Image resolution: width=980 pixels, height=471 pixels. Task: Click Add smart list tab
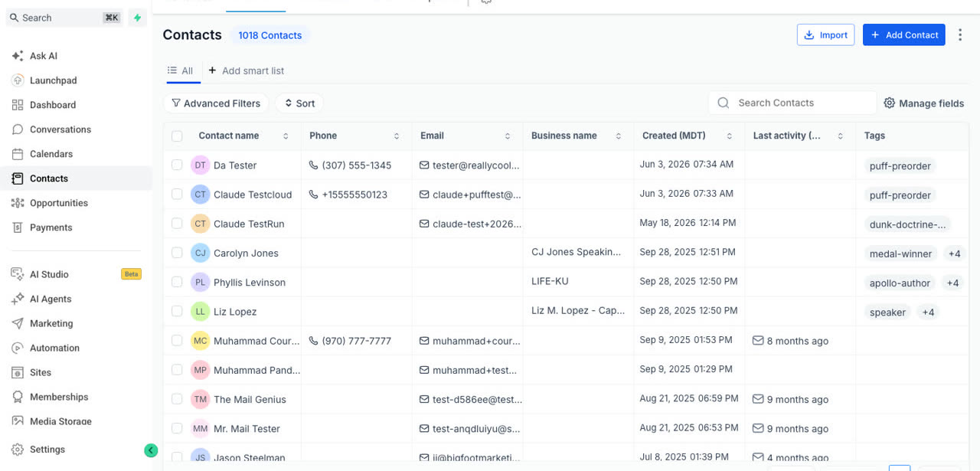point(246,70)
